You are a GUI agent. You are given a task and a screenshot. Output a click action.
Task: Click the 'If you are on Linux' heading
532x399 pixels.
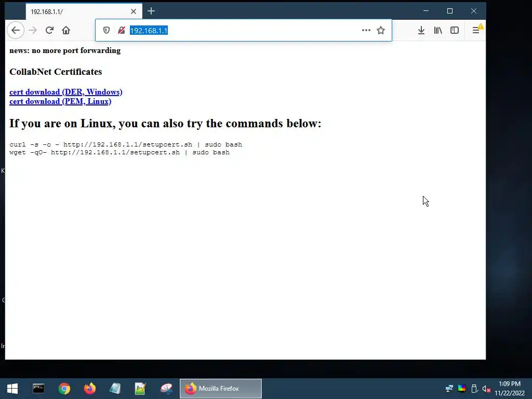click(x=165, y=124)
